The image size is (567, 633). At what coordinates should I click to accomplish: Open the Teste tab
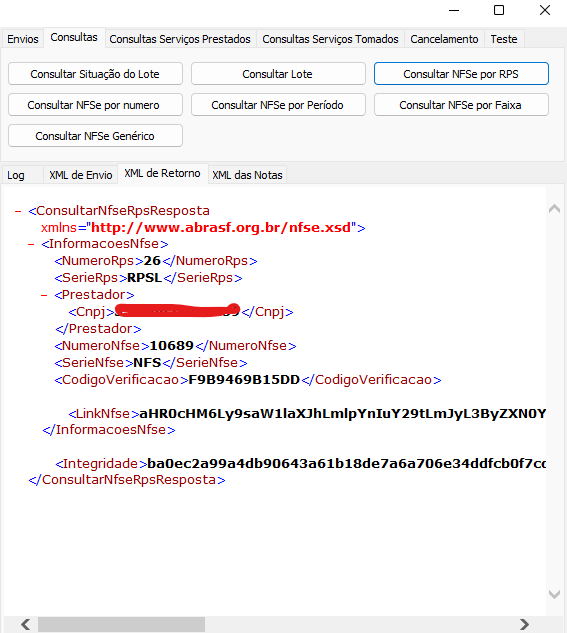(x=504, y=39)
